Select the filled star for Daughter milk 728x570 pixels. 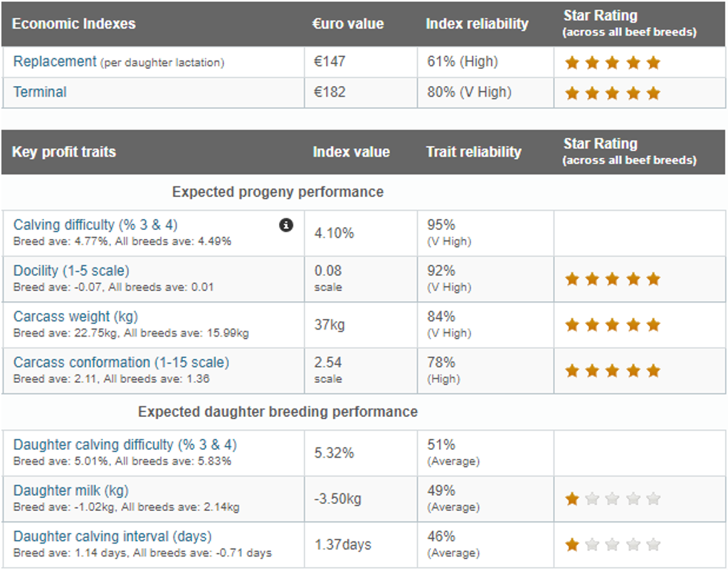571,498
